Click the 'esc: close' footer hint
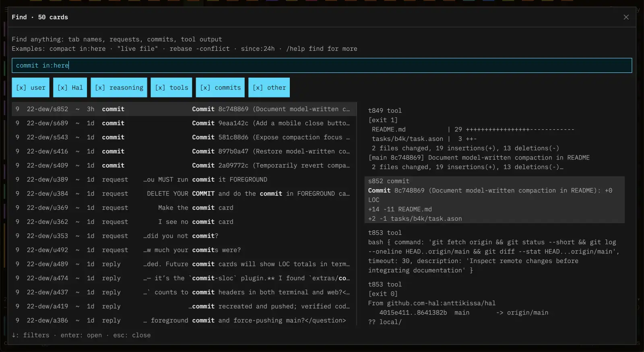644x352 pixels. [132, 335]
